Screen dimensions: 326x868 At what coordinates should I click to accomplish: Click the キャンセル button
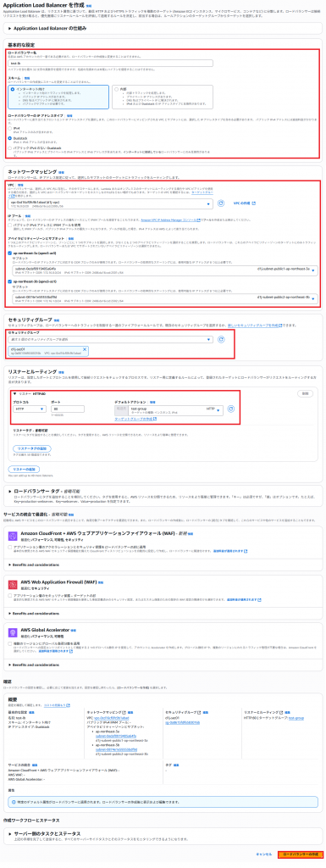(263, 854)
